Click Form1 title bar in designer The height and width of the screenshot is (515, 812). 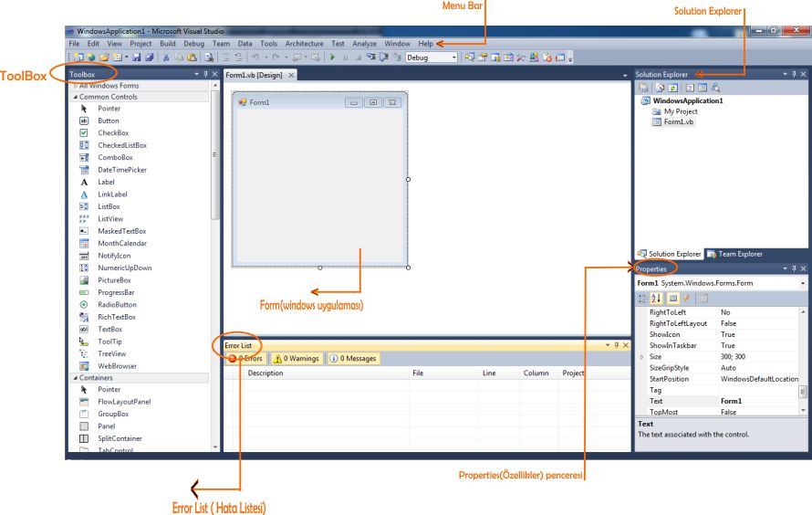[x=319, y=102]
